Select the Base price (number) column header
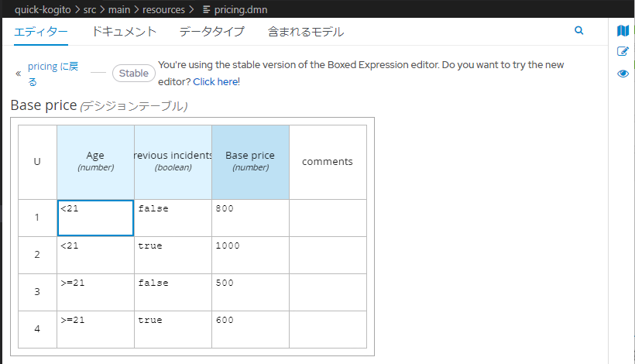Viewport: 635px width, 364px height. click(250, 162)
